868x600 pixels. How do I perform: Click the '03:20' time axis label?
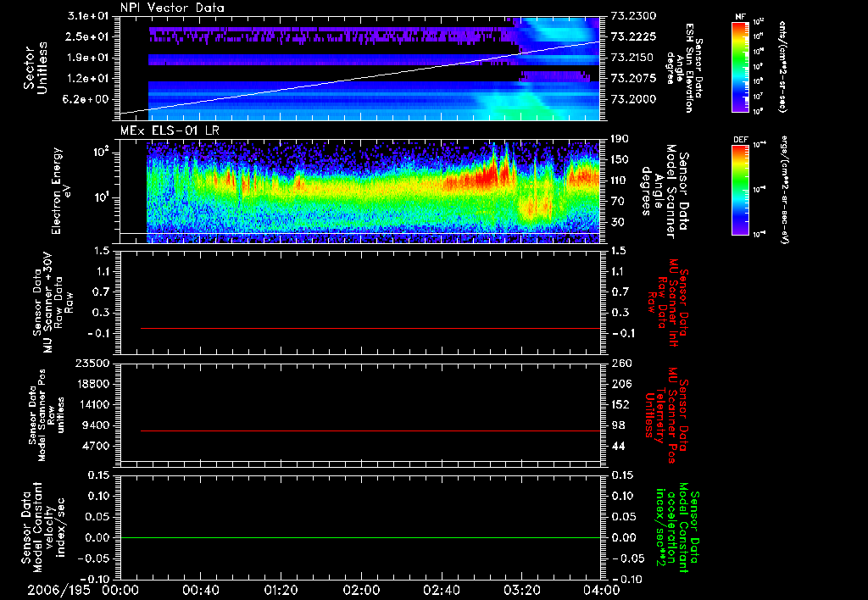click(x=522, y=590)
